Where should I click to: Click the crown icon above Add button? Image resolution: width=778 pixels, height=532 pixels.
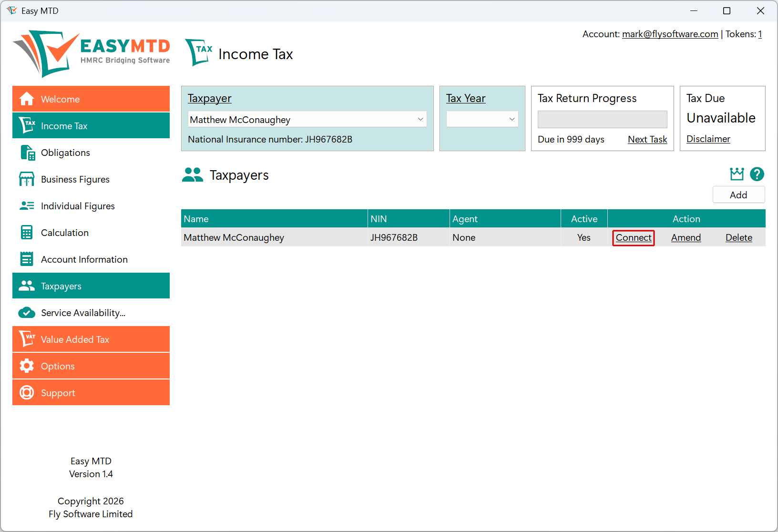tap(737, 174)
